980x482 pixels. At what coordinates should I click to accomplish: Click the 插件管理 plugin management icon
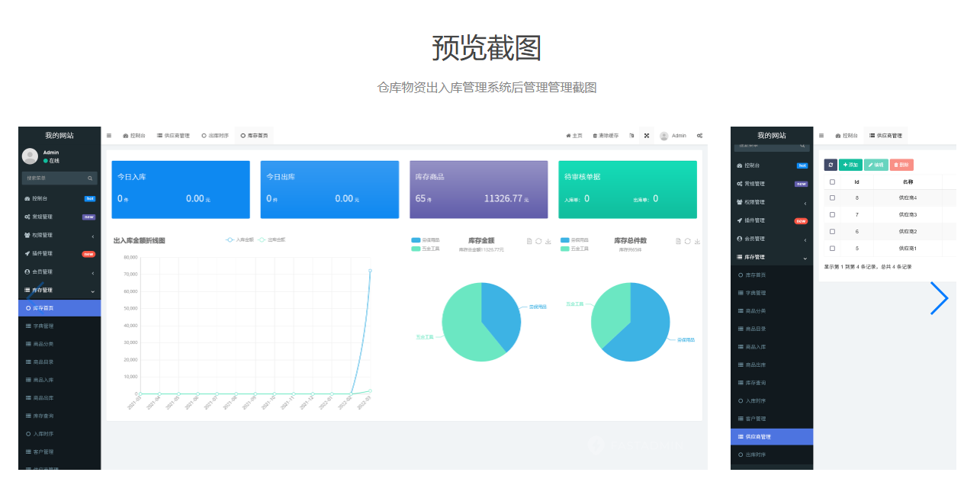(27, 253)
